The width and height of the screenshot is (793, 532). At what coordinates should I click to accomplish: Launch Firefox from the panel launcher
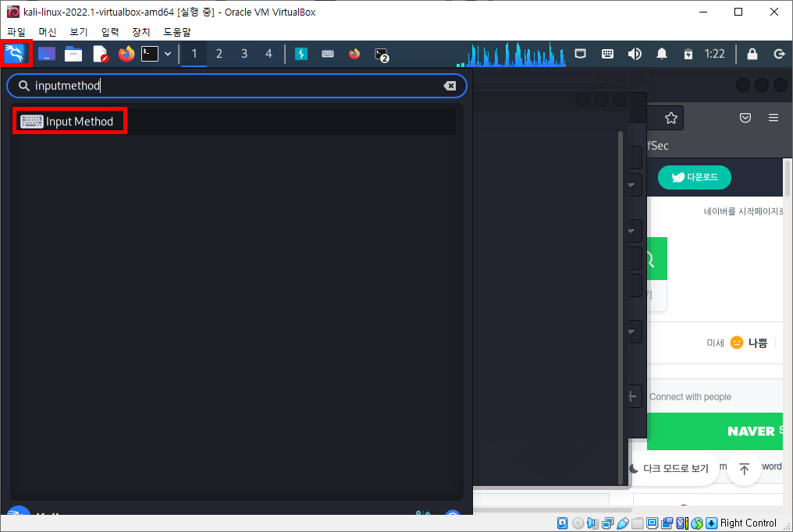click(x=126, y=54)
